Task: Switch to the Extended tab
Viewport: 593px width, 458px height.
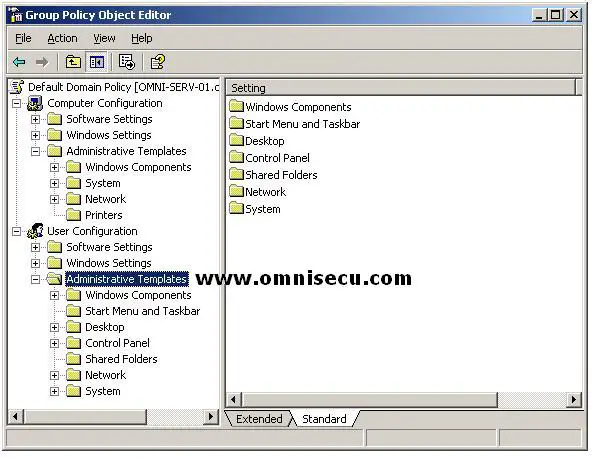Action: click(x=259, y=419)
